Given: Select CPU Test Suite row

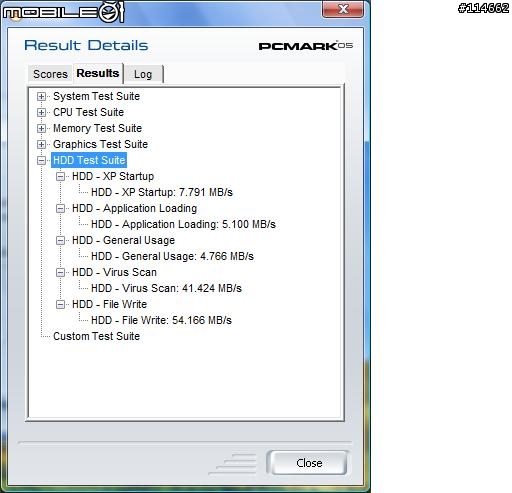Looking at the screenshot, I should point(88,112).
